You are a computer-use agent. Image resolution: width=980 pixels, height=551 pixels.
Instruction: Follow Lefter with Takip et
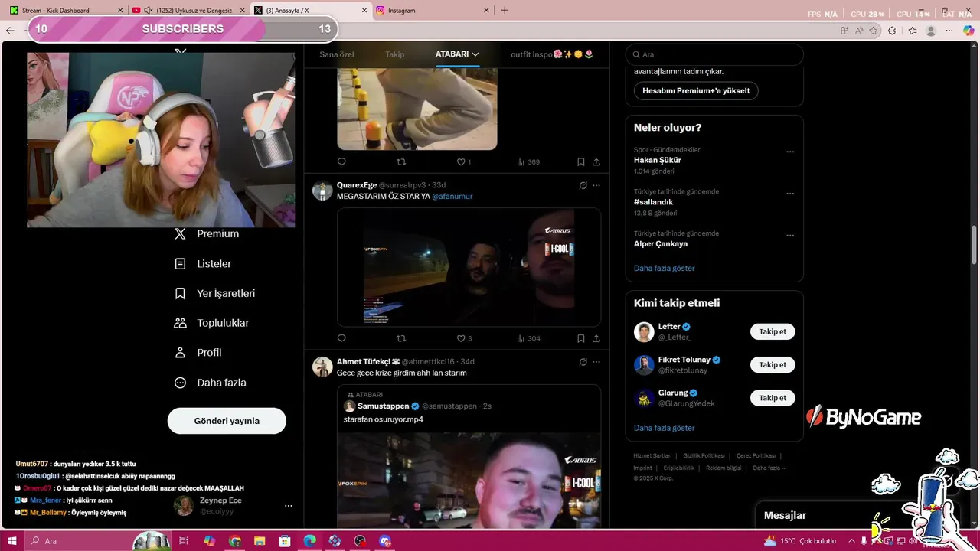pos(773,332)
